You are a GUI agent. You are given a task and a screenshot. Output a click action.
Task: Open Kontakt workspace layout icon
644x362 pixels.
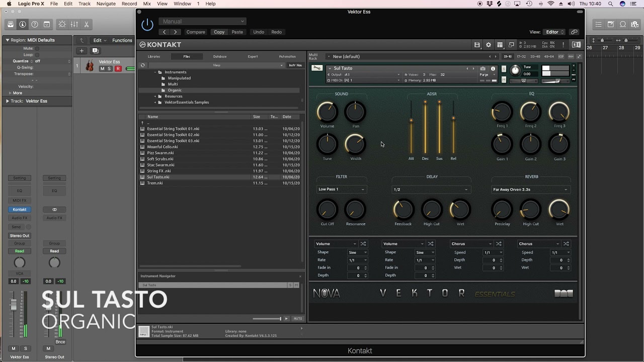tap(500, 45)
